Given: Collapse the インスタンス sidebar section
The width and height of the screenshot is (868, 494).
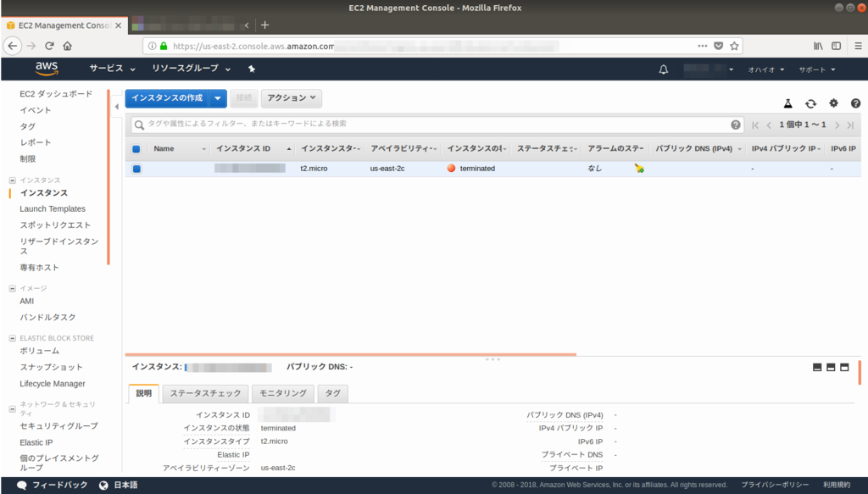Looking at the screenshot, I should (x=12, y=180).
